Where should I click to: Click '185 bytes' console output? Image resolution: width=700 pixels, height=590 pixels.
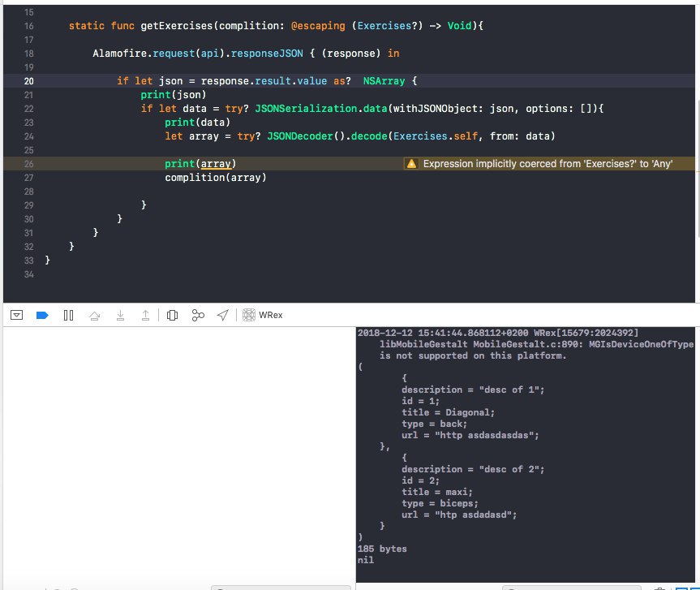coord(382,549)
